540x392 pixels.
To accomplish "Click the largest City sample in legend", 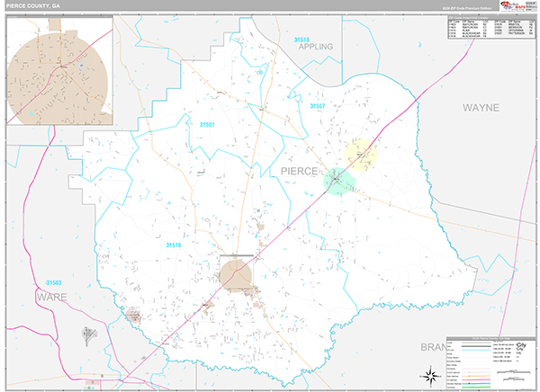I will [521, 345].
